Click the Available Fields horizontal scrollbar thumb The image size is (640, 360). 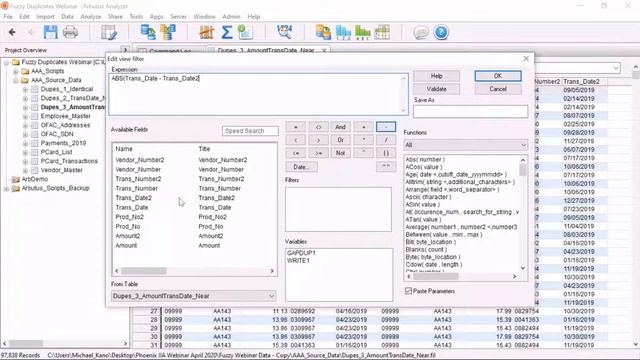tap(144, 271)
